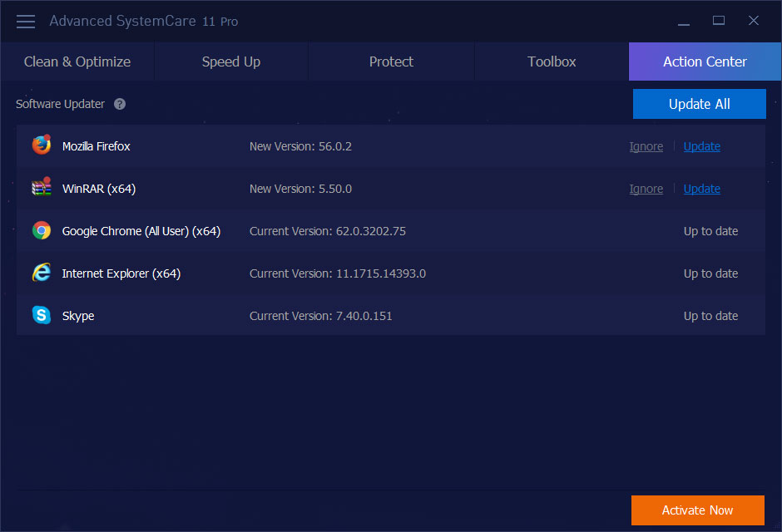Ignore the WinRAR (x64) update
Image resolution: width=782 pixels, height=532 pixels.
(x=646, y=189)
